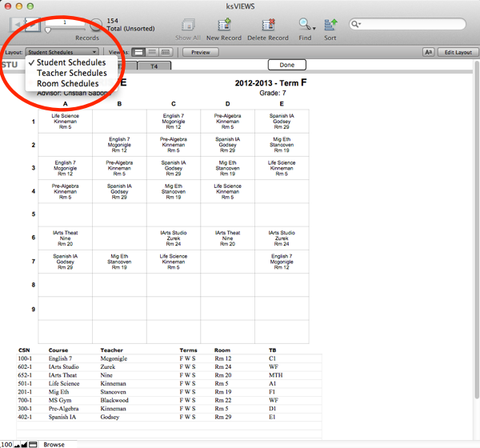The width and height of the screenshot is (480, 448).
Task: Expand the quick find search options
Action: (356, 26)
